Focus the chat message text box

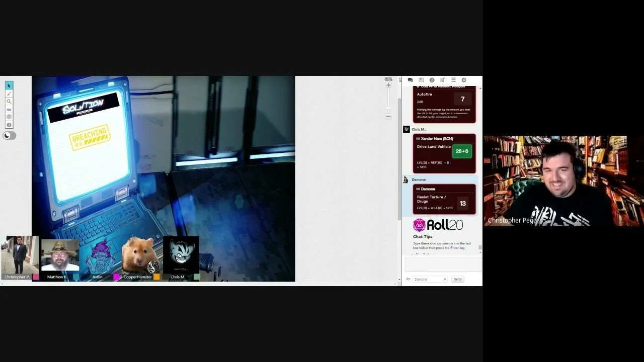click(x=443, y=265)
